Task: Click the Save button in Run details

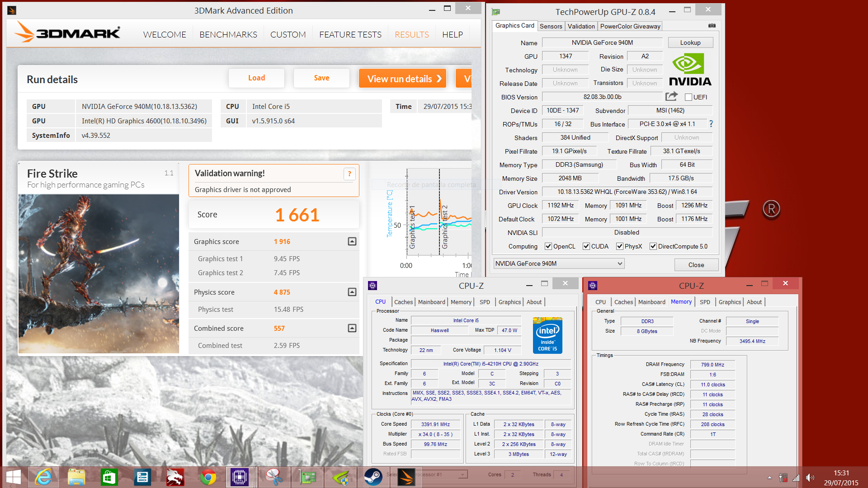Action: (321, 78)
